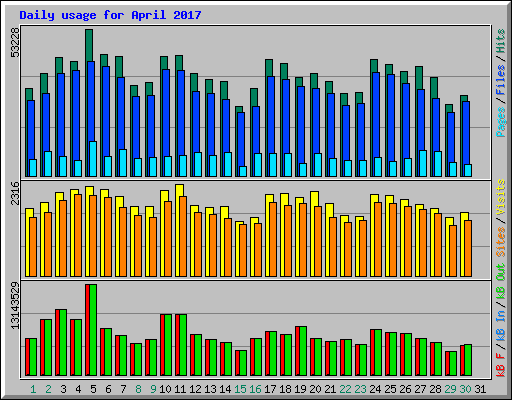Click day label 10 on the x-axis
The width and height of the screenshot is (512, 400).
[165, 389]
